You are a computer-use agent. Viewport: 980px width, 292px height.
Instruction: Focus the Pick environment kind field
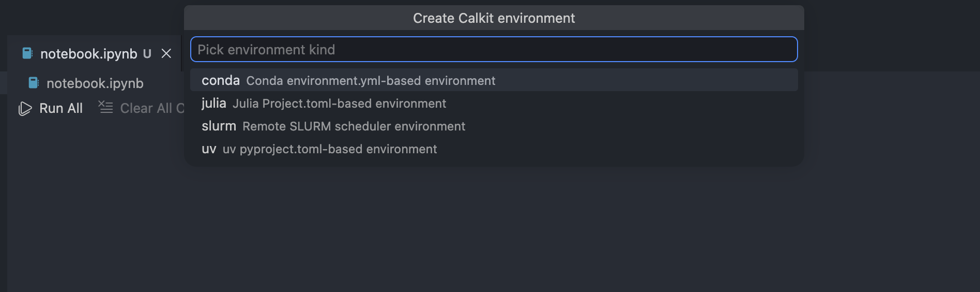[x=494, y=50]
